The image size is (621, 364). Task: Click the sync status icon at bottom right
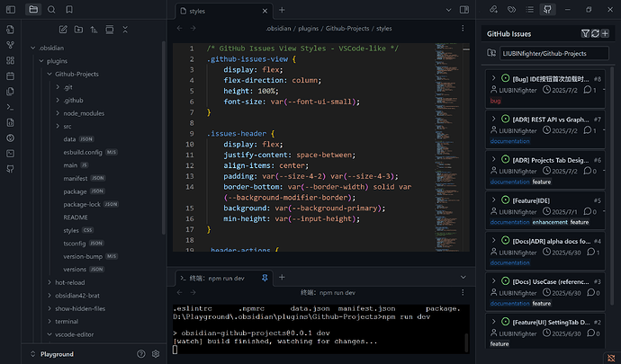[x=611, y=358]
